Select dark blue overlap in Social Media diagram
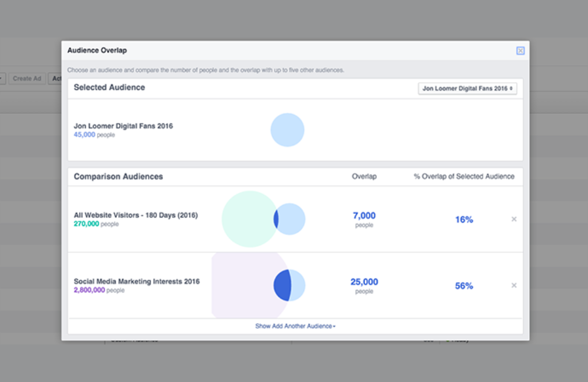588x382 pixels. coord(282,286)
